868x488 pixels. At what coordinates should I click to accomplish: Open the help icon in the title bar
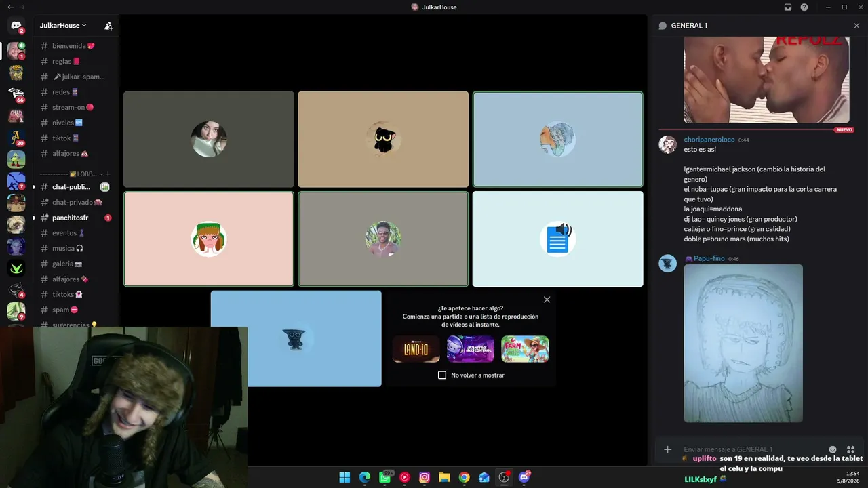tap(804, 7)
